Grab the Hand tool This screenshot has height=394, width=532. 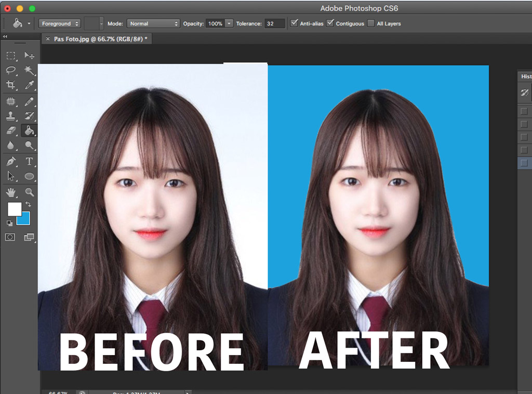coord(11,192)
